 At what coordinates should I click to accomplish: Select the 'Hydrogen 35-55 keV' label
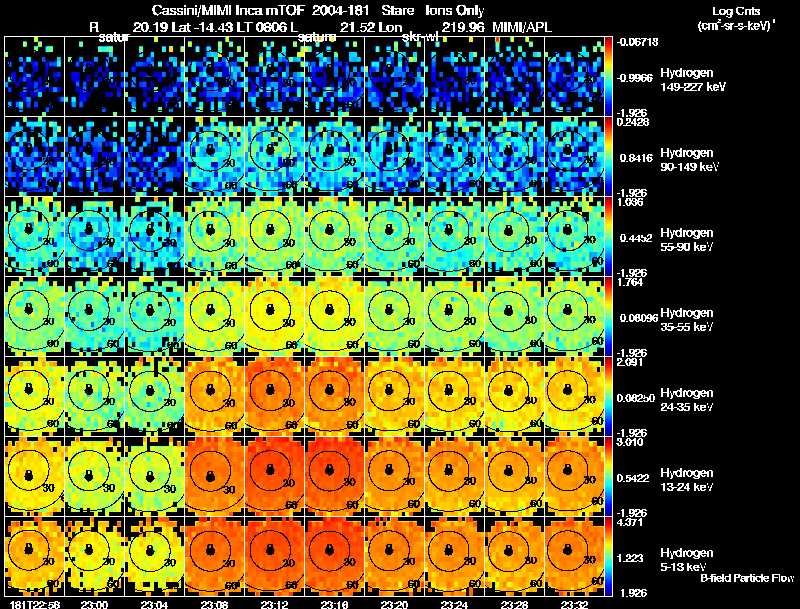point(687,320)
